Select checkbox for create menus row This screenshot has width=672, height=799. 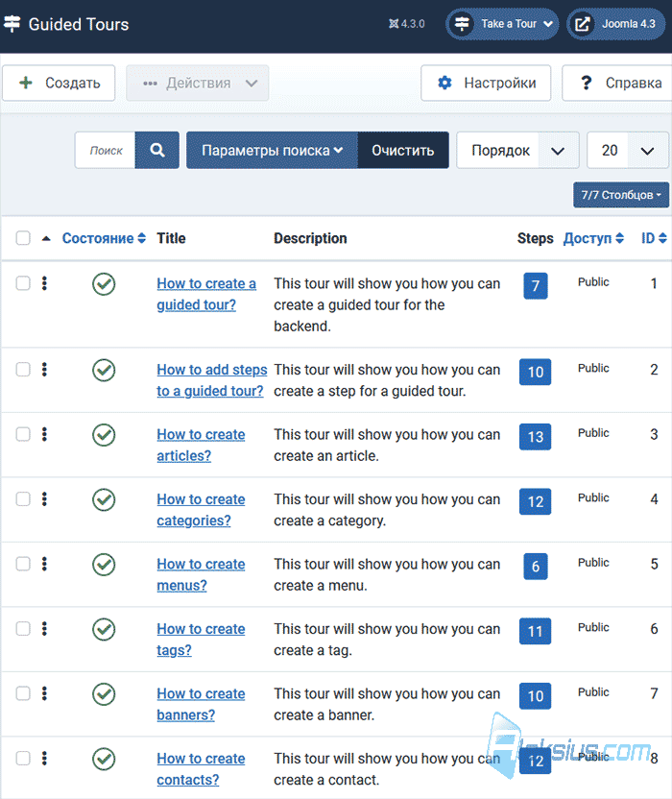[23, 563]
